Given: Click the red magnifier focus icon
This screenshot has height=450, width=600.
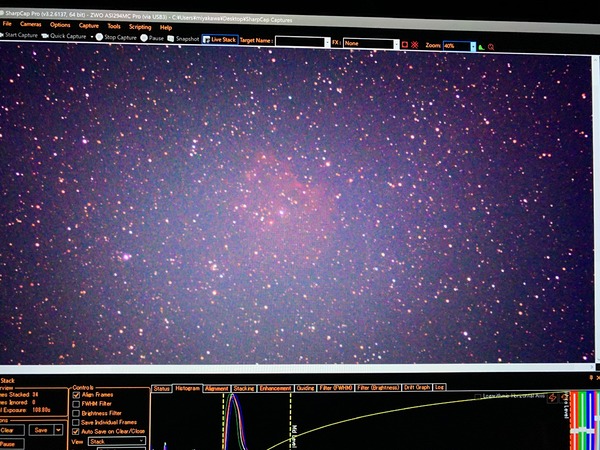Looking at the screenshot, I should [491, 47].
